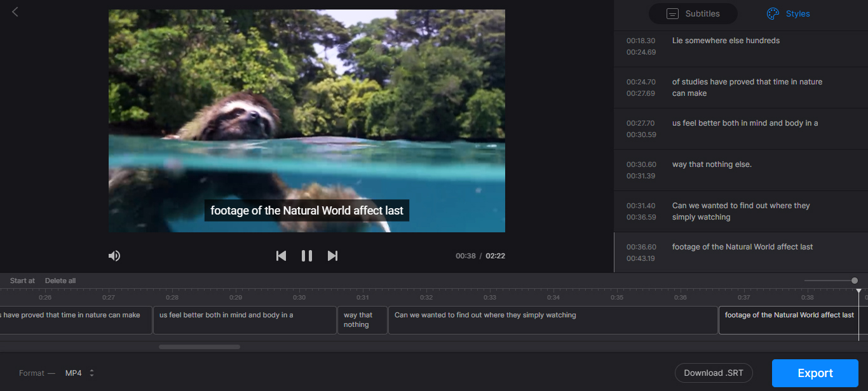Screen dimensions: 868x391
Task: Click the back arrow icon
Action: [x=15, y=11]
